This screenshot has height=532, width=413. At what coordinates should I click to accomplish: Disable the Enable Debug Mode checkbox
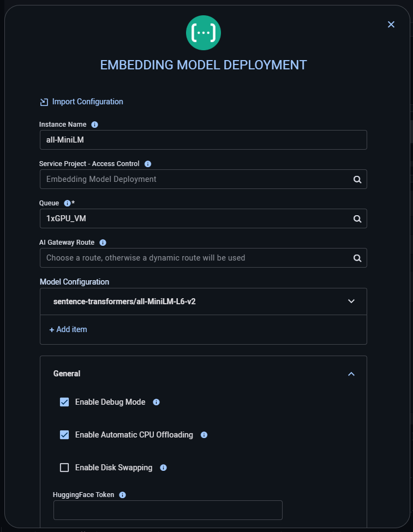tap(64, 402)
